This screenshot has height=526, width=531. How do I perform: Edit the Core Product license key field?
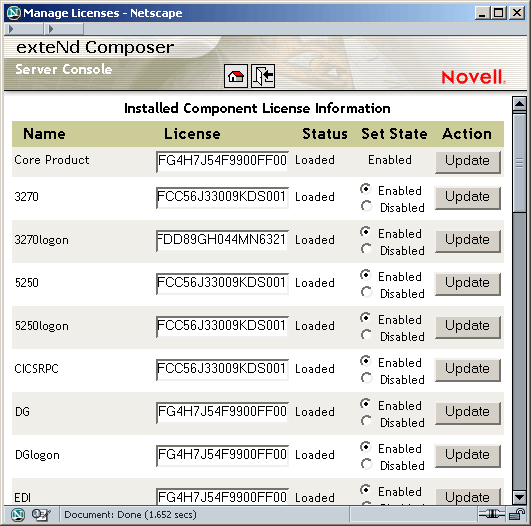[222, 162]
